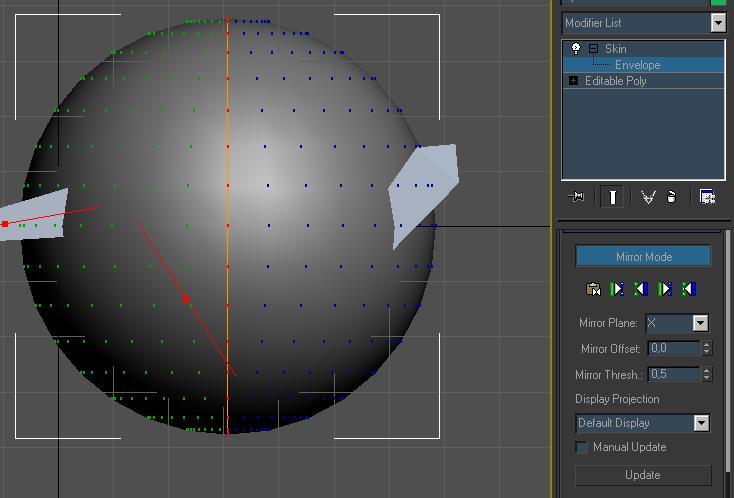Click the green object color swatch

(x=718, y=2)
